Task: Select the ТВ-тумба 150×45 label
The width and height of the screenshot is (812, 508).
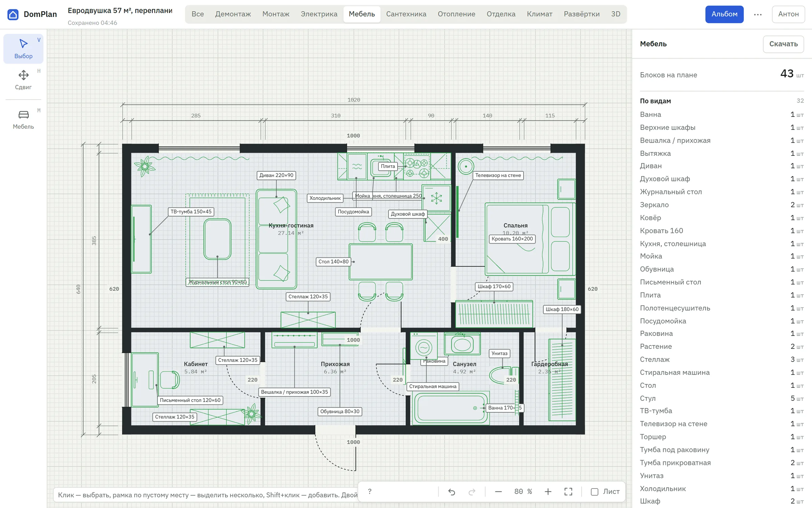Action: 191,212
